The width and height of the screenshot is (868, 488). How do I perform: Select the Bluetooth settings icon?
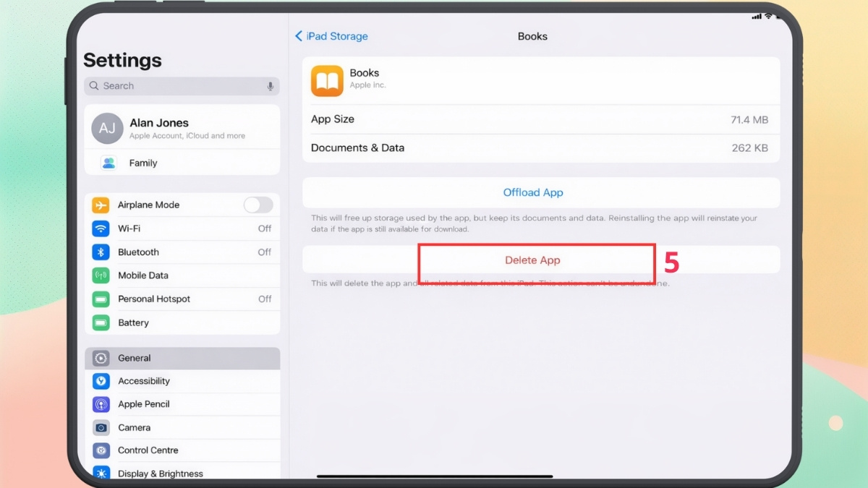(102, 252)
